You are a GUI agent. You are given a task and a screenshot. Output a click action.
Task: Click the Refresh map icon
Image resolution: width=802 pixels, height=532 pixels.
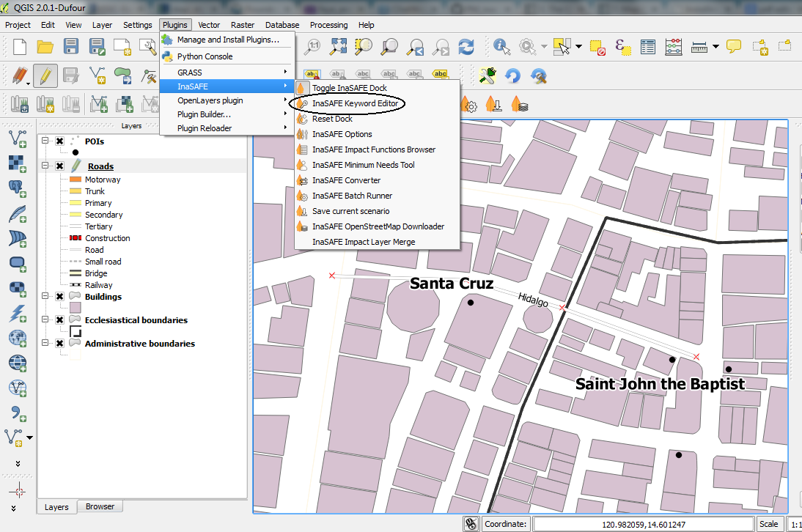pyautogui.click(x=466, y=47)
